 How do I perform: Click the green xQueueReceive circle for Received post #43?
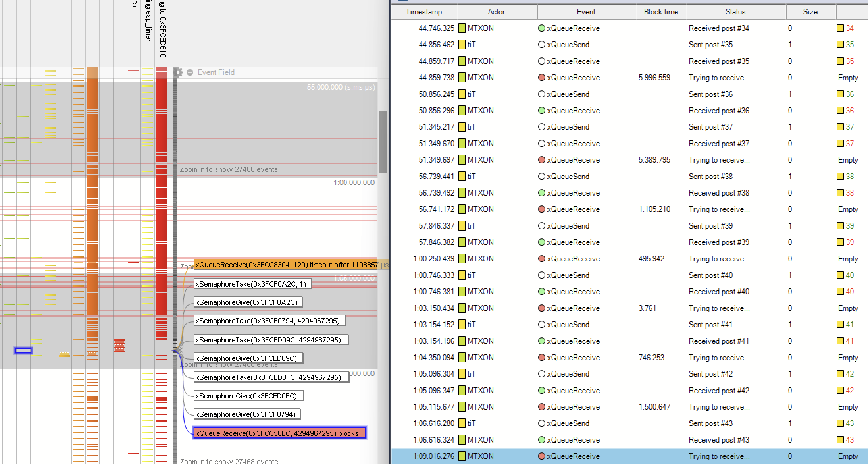click(542, 440)
